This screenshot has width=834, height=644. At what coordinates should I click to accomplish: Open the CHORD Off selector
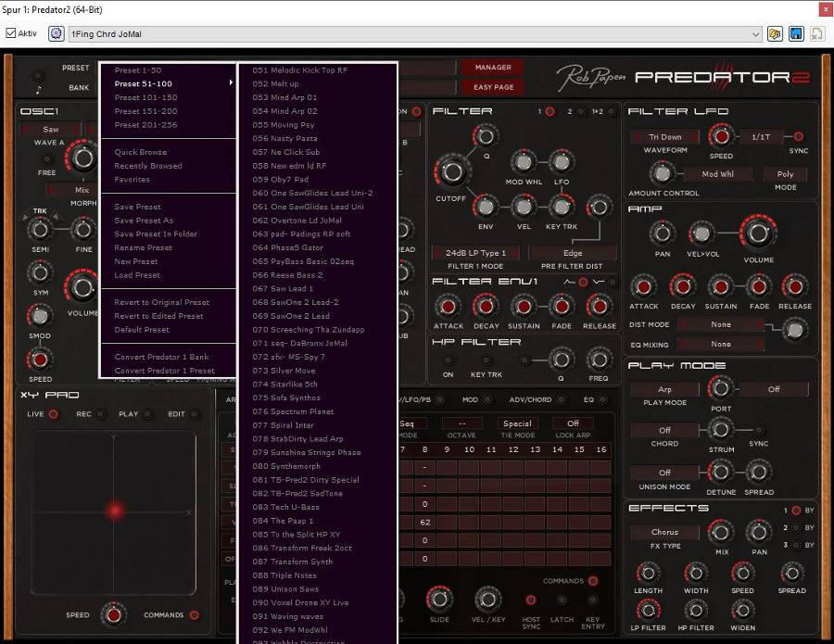coord(664,430)
